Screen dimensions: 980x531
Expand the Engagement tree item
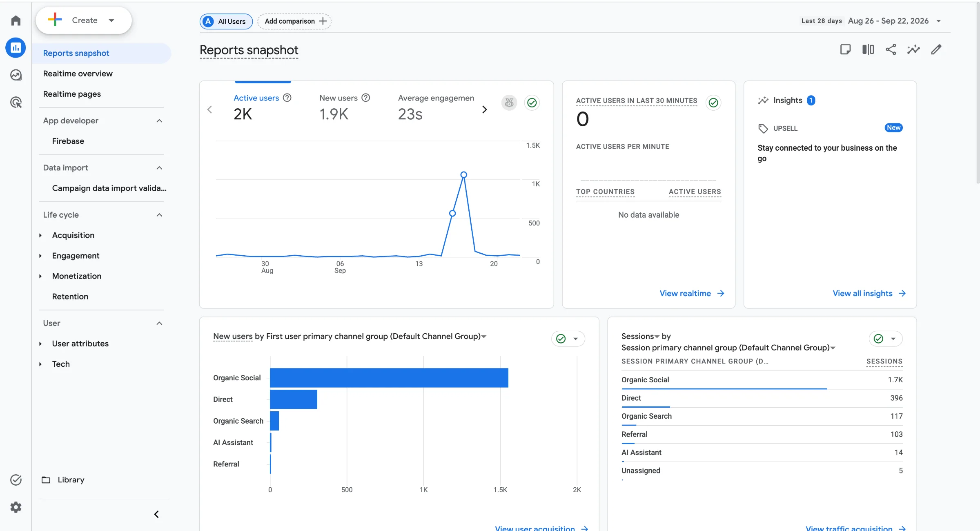click(40, 256)
